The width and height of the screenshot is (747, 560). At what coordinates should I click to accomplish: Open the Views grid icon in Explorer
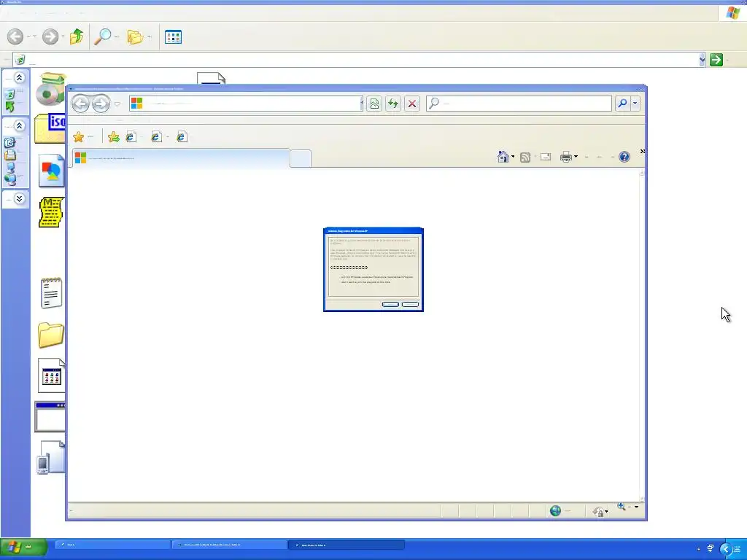pos(173,36)
